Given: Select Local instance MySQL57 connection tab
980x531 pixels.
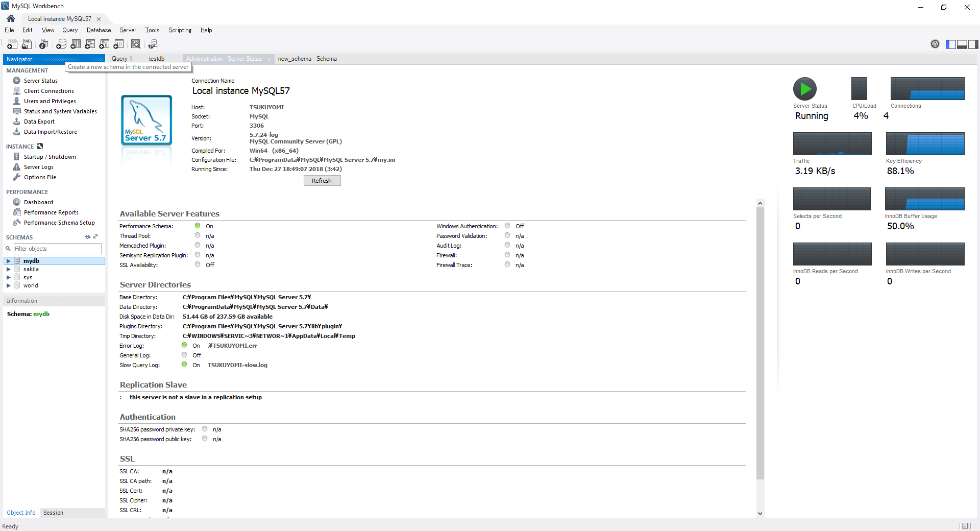Looking at the screenshot, I should point(60,19).
